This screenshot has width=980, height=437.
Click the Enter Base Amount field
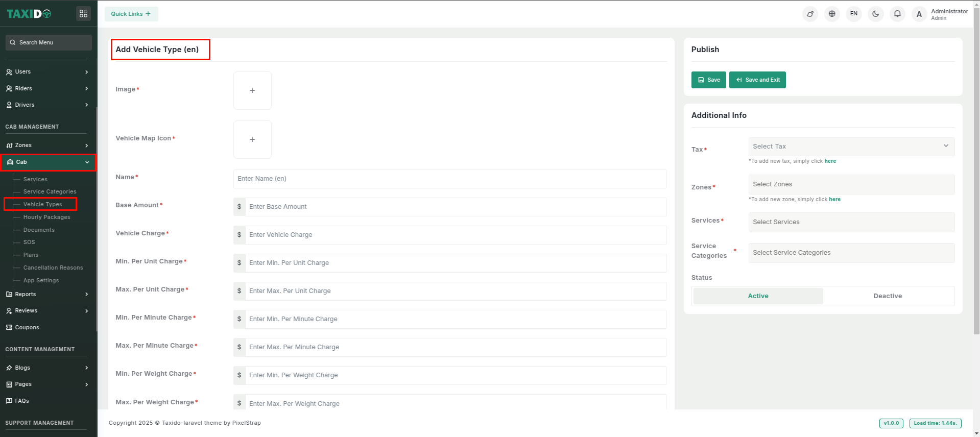tap(455, 207)
